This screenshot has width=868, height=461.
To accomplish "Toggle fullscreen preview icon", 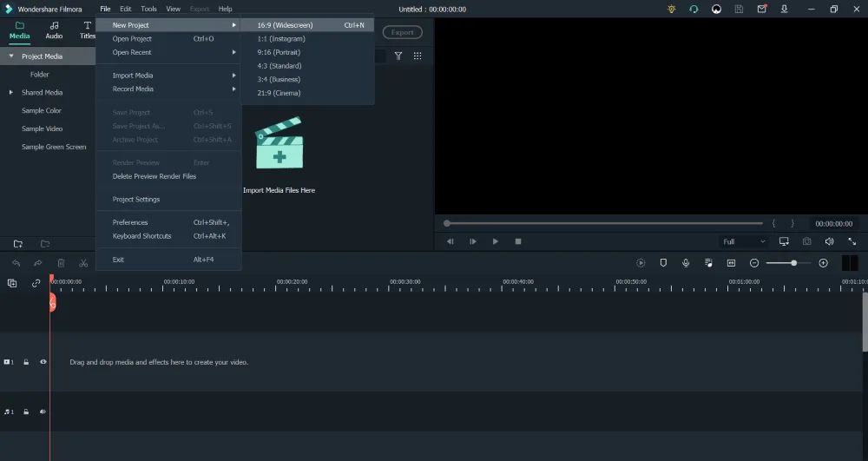I will pos(852,241).
